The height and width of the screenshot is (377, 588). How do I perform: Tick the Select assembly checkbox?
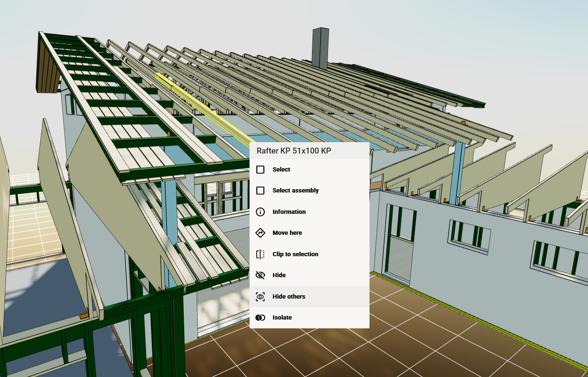[x=260, y=190]
